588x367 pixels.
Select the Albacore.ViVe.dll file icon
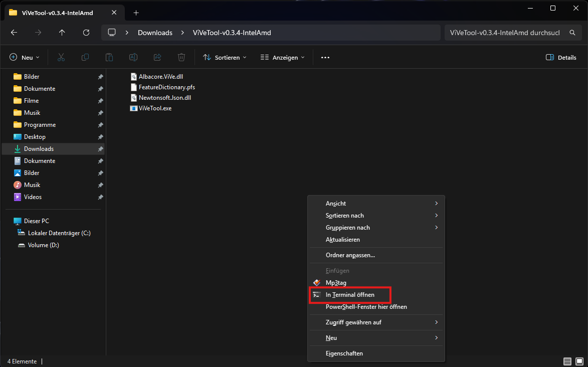click(x=133, y=77)
